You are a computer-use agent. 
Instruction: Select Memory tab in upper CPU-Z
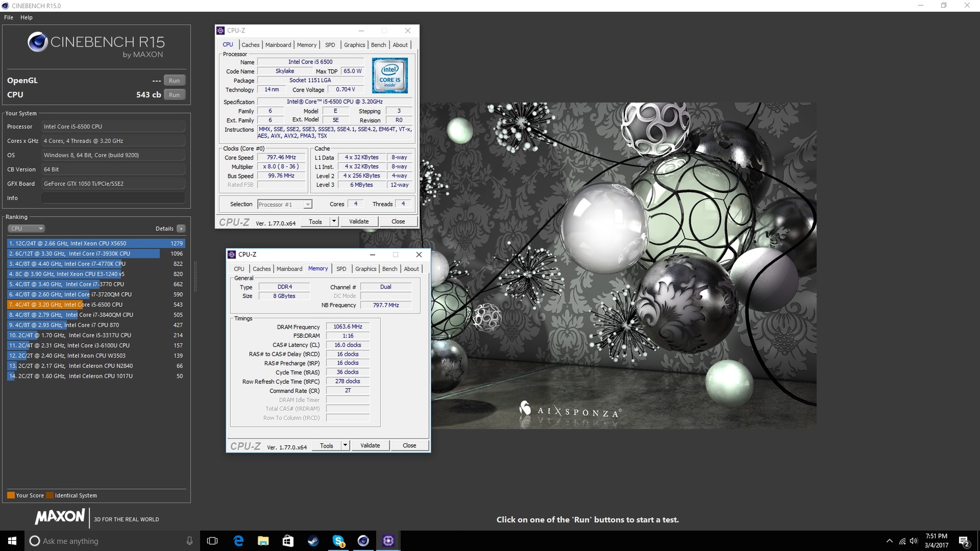pos(307,45)
